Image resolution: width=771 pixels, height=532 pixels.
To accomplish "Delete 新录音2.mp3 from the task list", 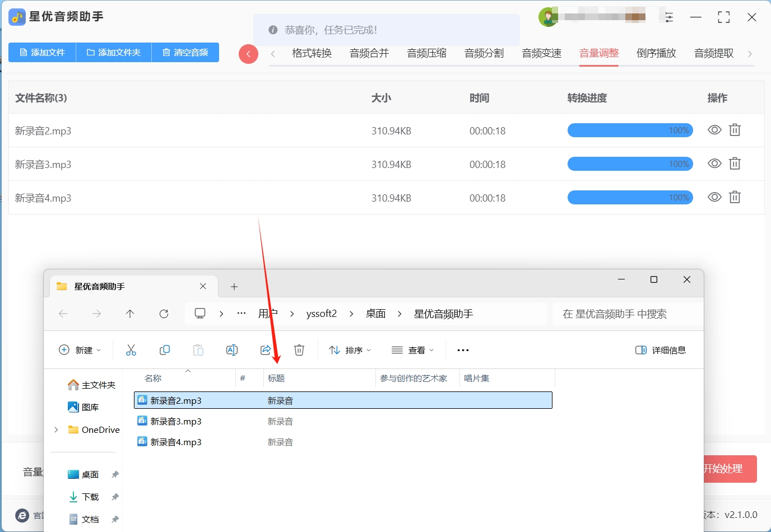I will click(735, 130).
